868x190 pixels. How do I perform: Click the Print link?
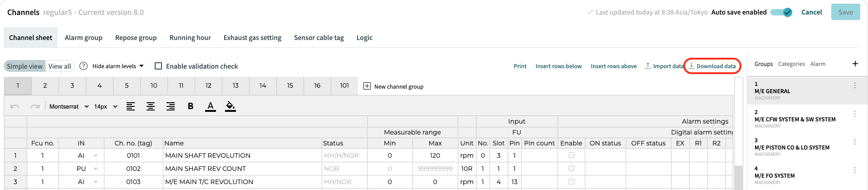click(520, 66)
